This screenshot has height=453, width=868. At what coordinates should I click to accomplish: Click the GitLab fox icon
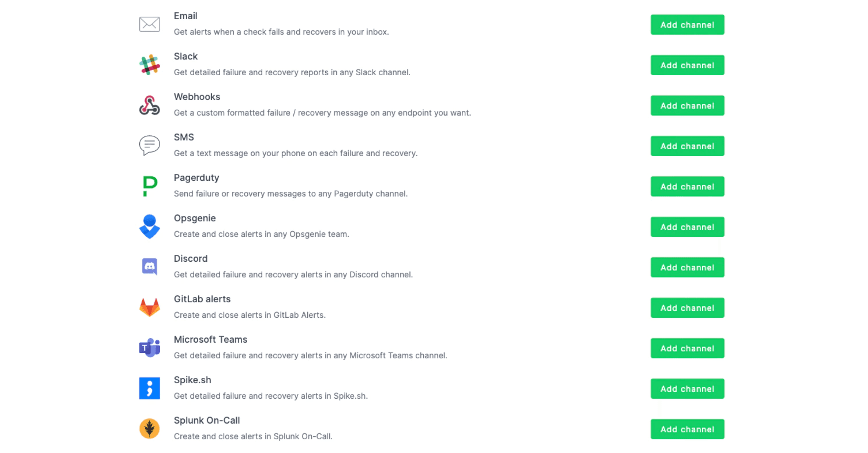click(x=149, y=307)
